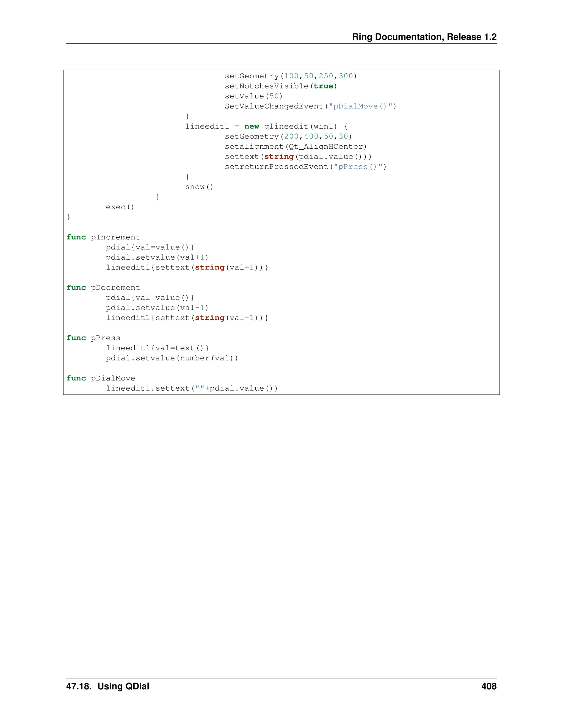
Task: Click the 'Ring Documentation, Release 1.2' header
Action: [424, 37]
